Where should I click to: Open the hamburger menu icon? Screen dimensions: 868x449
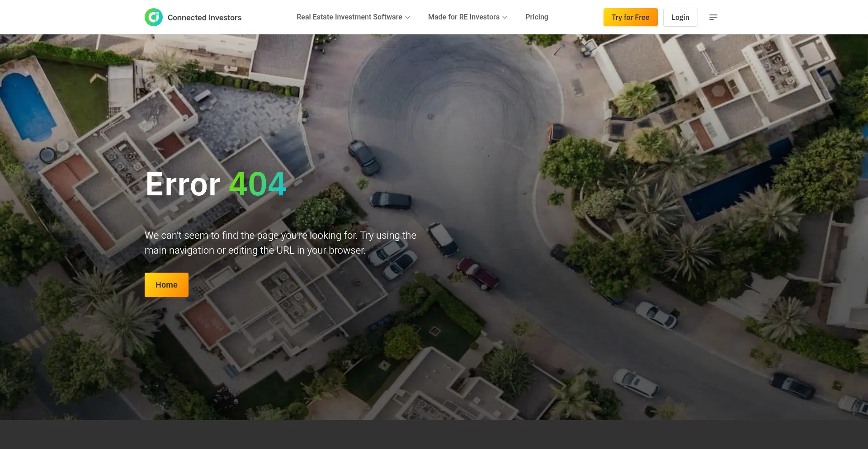tap(713, 17)
